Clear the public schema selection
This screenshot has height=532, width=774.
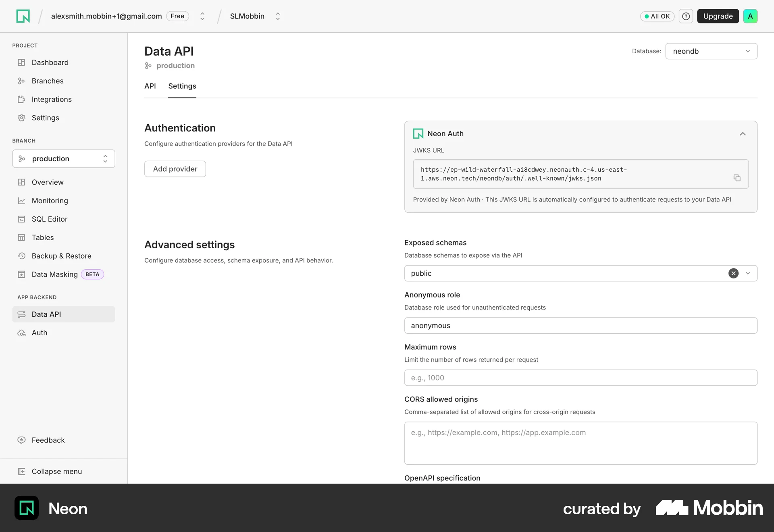click(x=733, y=273)
